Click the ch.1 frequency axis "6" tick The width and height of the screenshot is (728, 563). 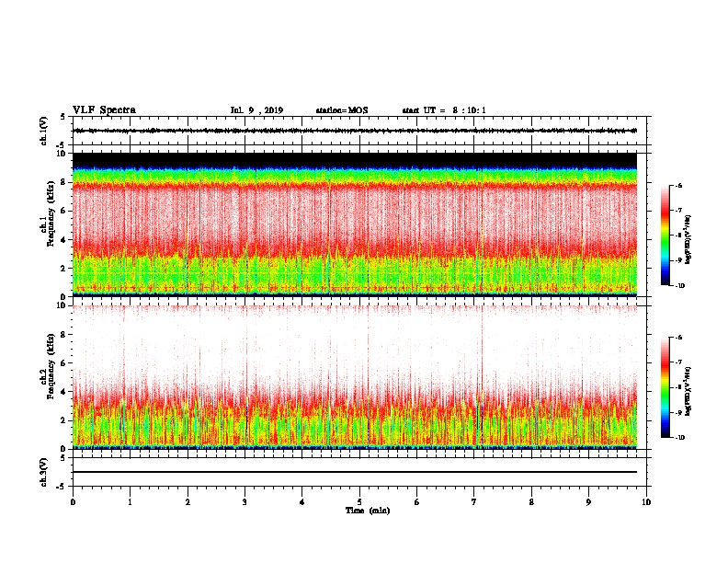(x=64, y=211)
